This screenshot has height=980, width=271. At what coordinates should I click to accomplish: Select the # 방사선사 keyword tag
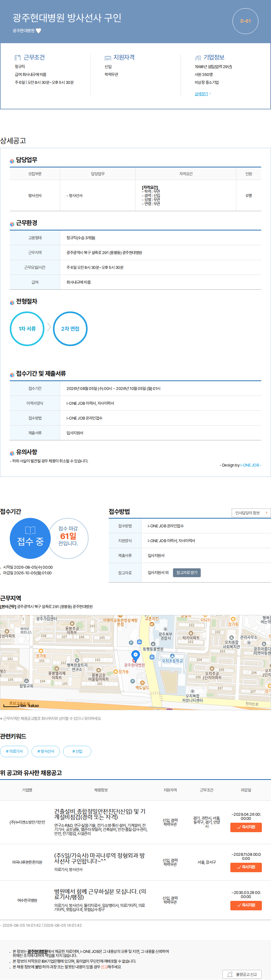click(x=46, y=751)
